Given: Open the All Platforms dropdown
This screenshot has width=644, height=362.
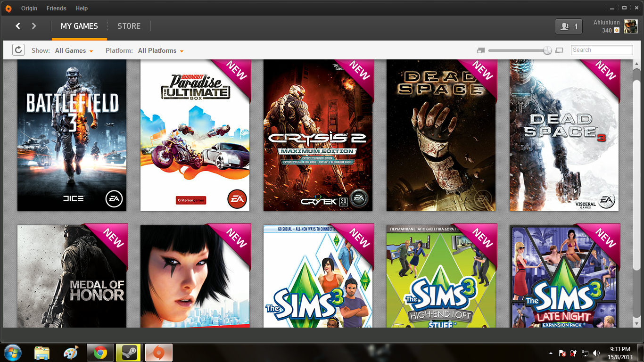Looking at the screenshot, I should pyautogui.click(x=161, y=50).
